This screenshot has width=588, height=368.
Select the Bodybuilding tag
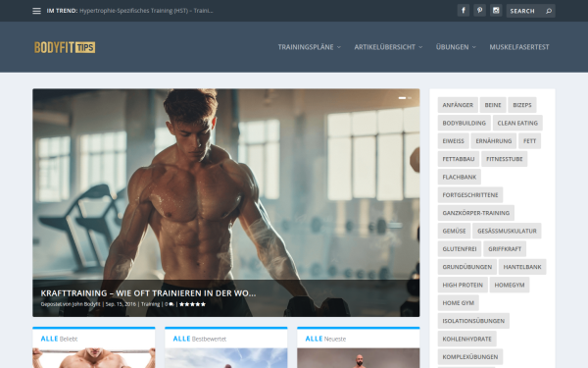[x=464, y=124]
